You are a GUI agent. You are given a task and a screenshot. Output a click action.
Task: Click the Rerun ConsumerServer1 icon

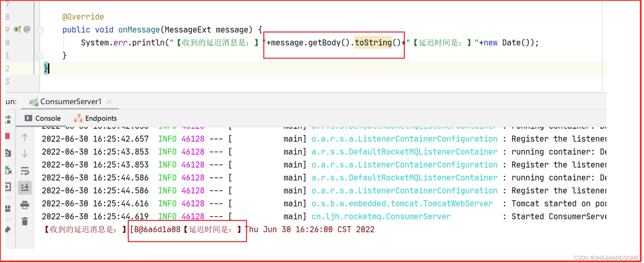pos(8,120)
